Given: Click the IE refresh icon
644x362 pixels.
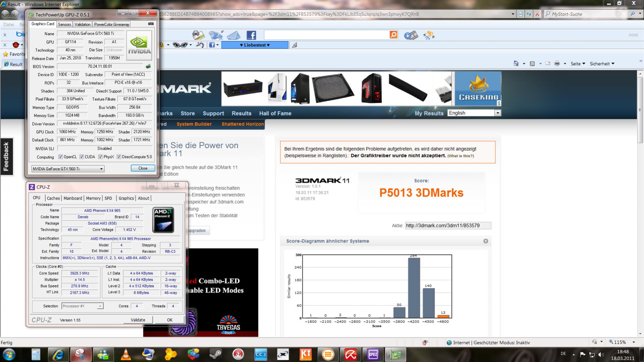Looking at the screenshot, I should click(x=529, y=14).
